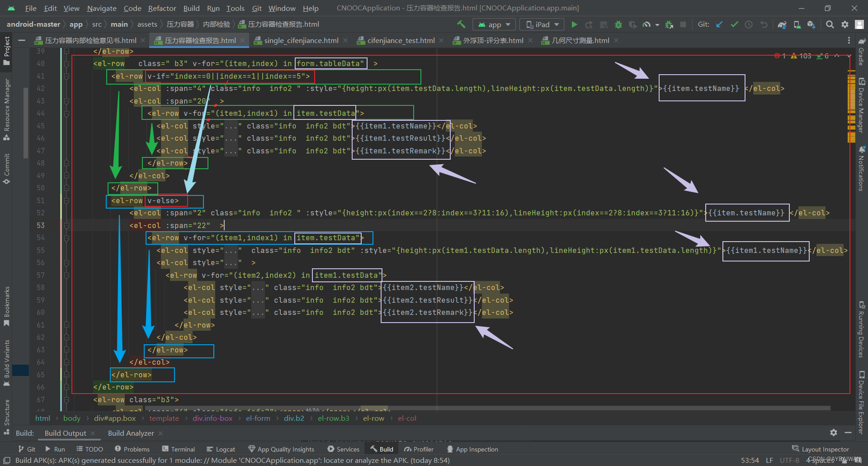Collapse the code fold at line 44

point(66,114)
